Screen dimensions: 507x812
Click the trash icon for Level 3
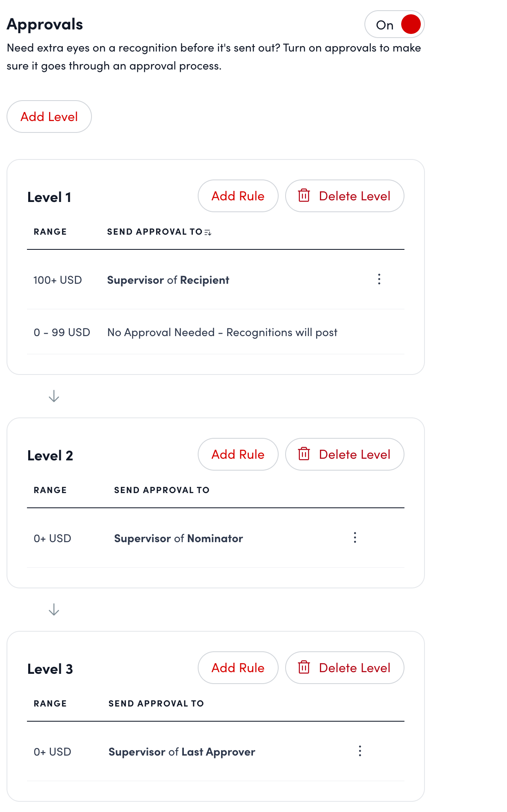coord(304,668)
